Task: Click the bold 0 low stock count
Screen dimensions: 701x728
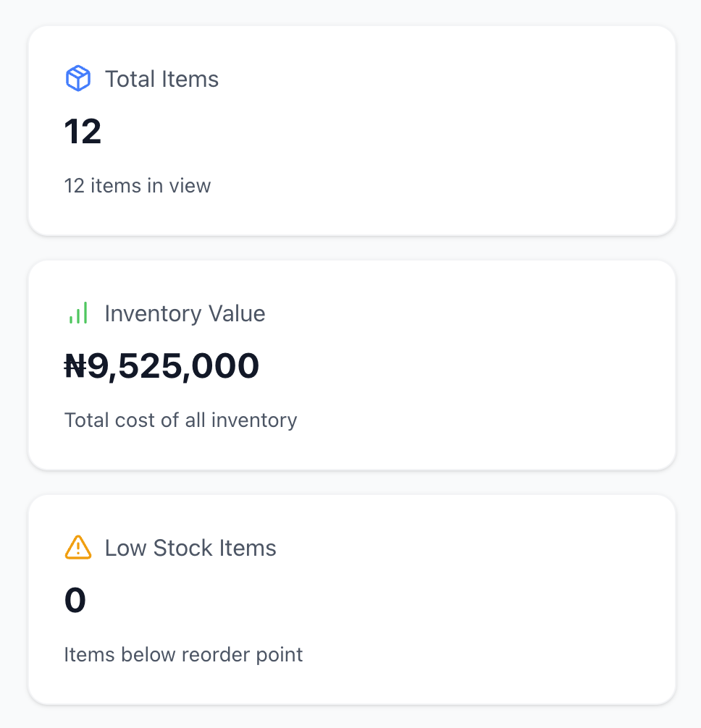Action: coord(75,601)
